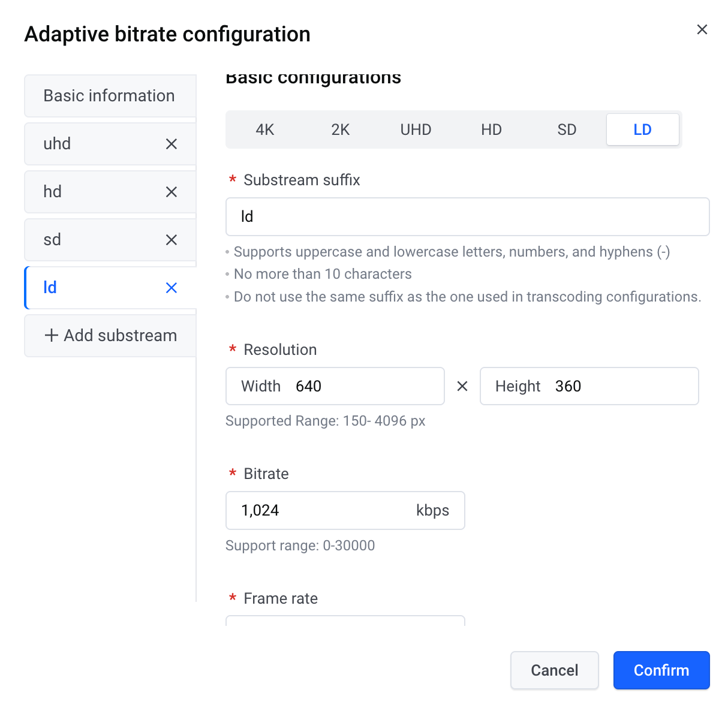Click the plus icon for Add substream
The image size is (728, 711).
[x=52, y=335]
